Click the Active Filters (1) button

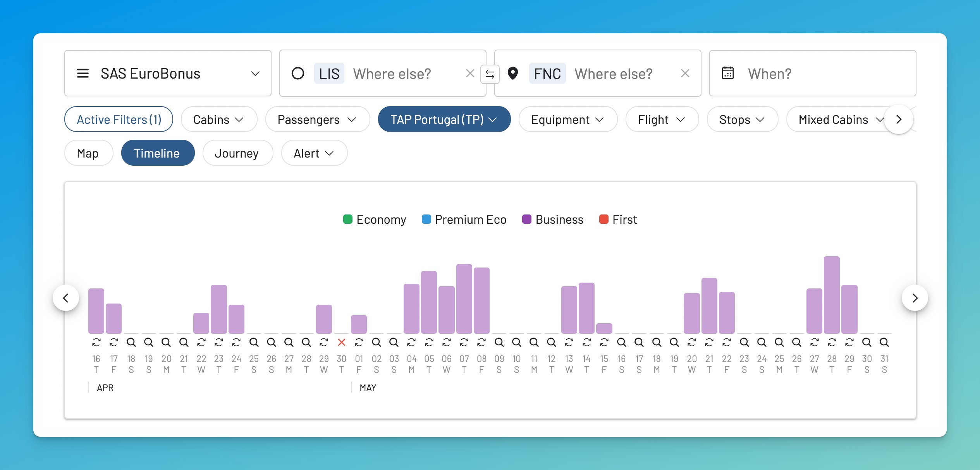pos(119,120)
